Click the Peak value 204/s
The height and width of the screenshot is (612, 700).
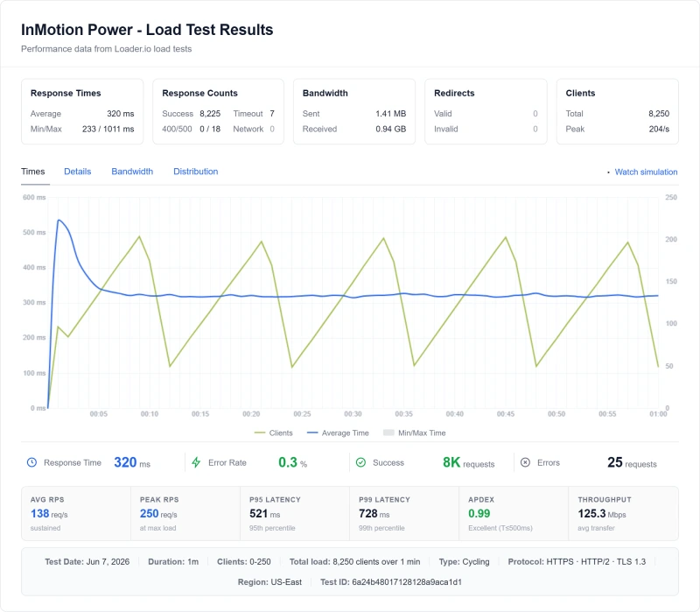pos(659,129)
